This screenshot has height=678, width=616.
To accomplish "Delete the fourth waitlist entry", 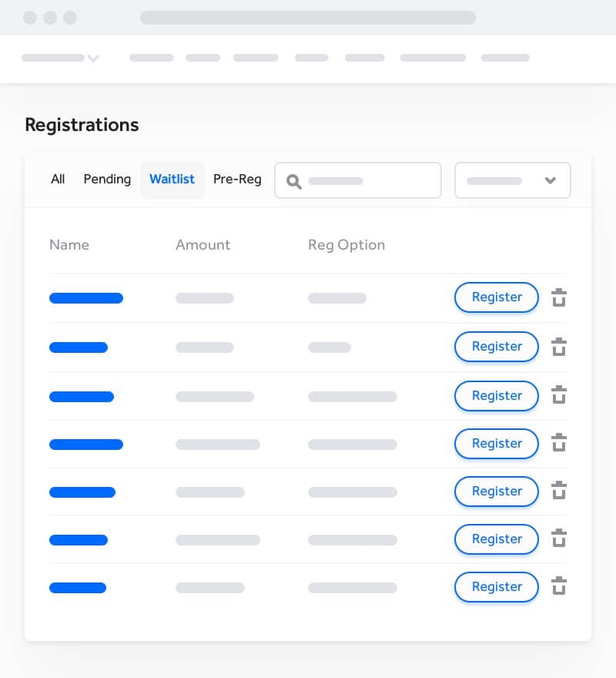I will [559, 444].
